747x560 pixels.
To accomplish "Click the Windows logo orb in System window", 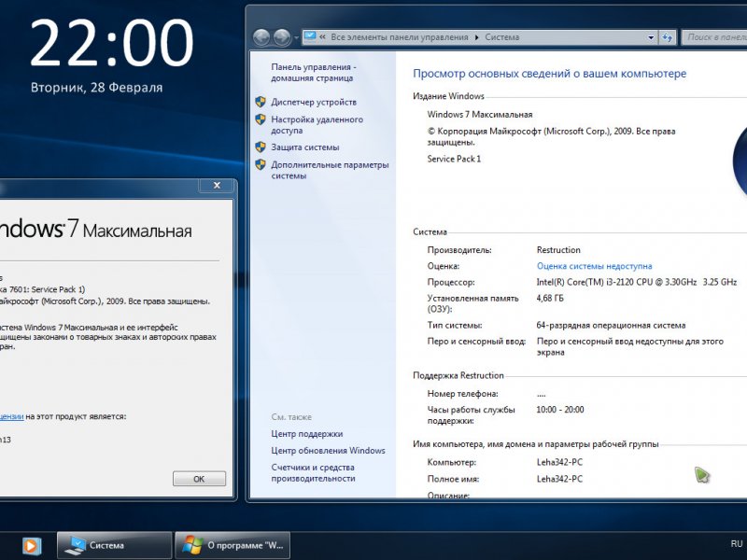I will click(x=740, y=161).
